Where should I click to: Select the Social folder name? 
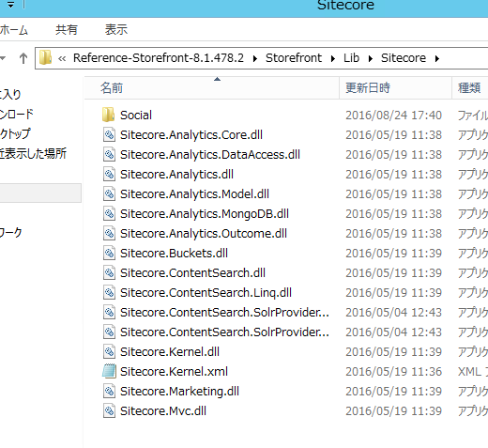pyautogui.click(x=136, y=116)
